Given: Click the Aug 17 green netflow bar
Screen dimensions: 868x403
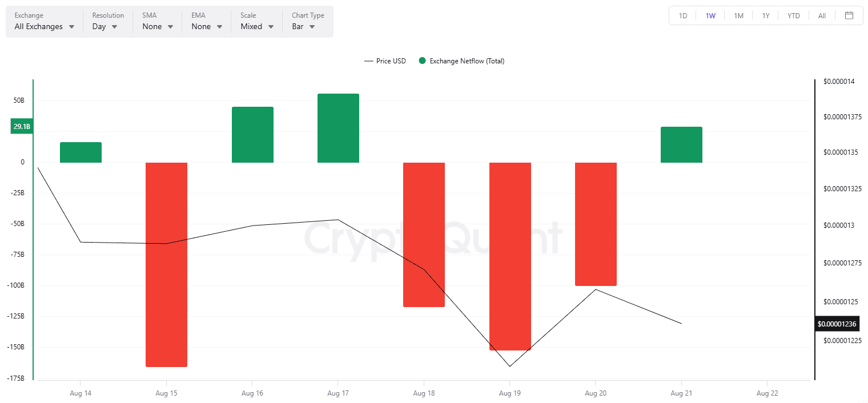Looking at the screenshot, I should [338, 128].
